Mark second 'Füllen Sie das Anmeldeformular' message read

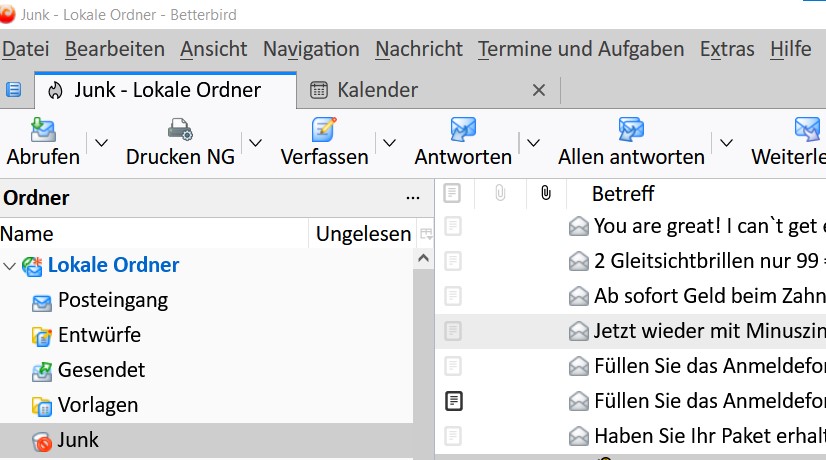click(452, 401)
